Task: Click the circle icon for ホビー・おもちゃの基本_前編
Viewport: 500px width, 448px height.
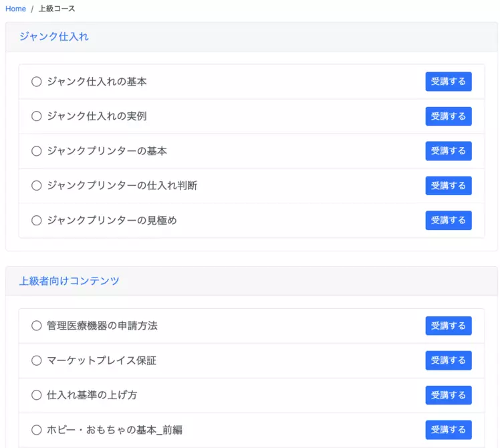Action: click(x=37, y=430)
